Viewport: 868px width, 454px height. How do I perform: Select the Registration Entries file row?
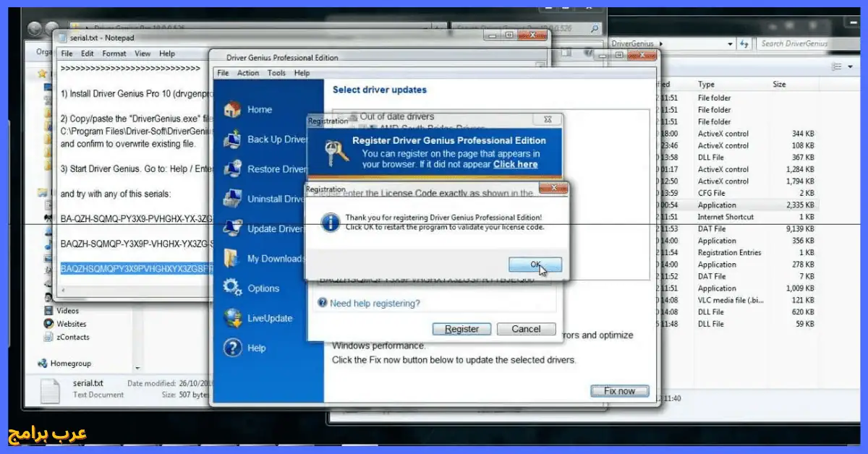(738, 253)
